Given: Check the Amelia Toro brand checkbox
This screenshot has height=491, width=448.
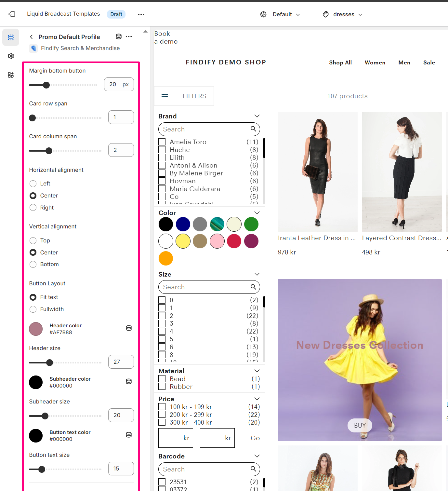Looking at the screenshot, I should click(162, 142).
